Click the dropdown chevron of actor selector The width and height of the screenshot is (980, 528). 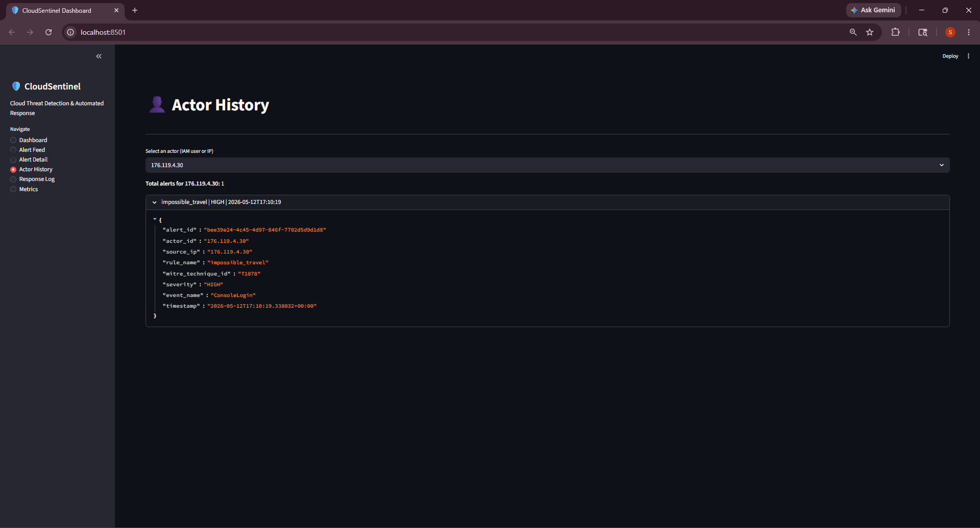[x=942, y=165]
